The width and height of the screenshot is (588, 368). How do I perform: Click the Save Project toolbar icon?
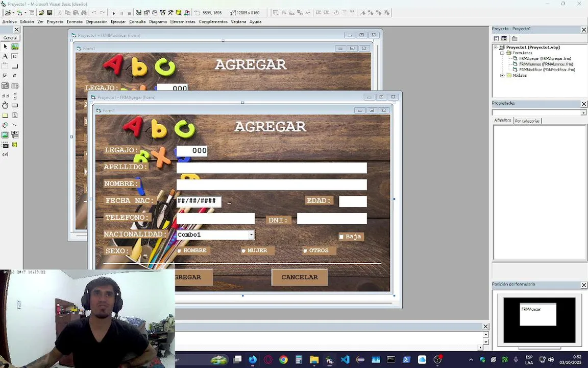(x=50, y=13)
